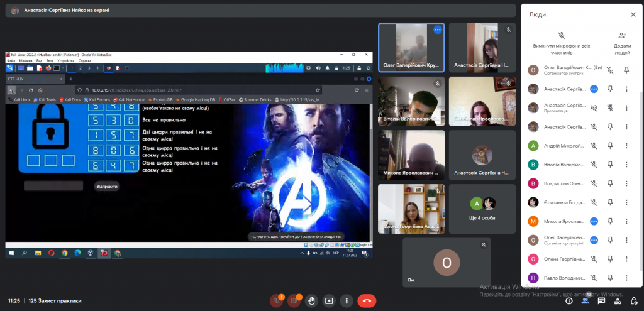Pin Владислав Олек... in the list
The height and width of the screenshot is (311, 644).
(x=610, y=183)
